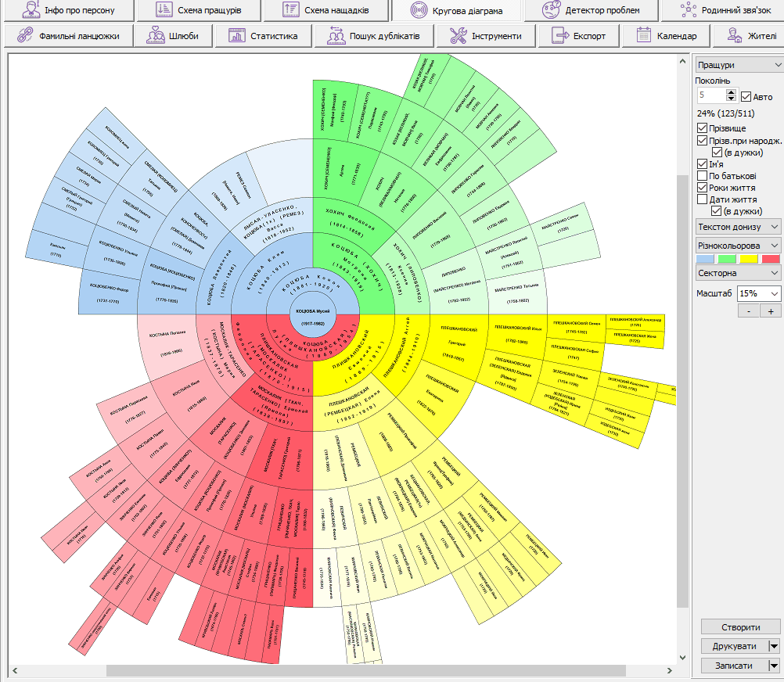Uncheck the Авто generations checkbox
This screenshot has width=784, height=682.
pyautogui.click(x=746, y=96)
